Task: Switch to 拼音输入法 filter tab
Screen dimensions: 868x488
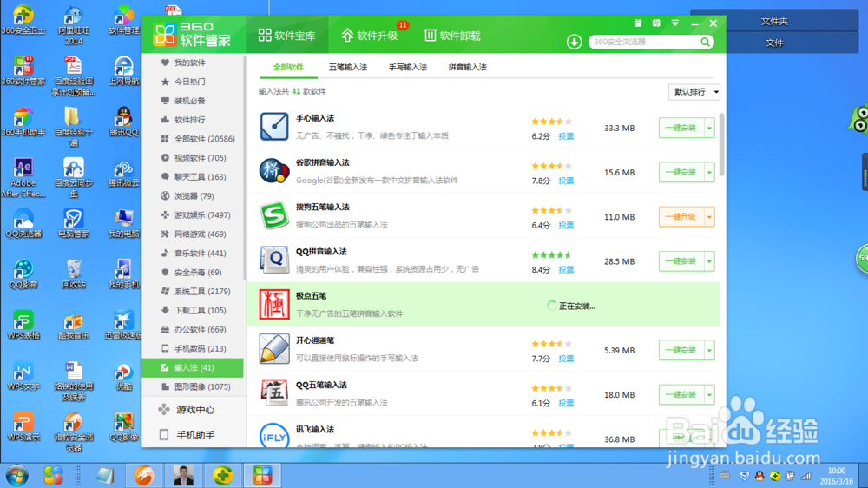Action: (x=467, y=67)
